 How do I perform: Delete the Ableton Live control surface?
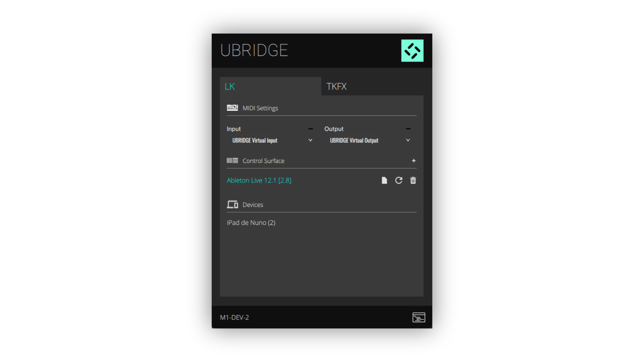(413, 180)
